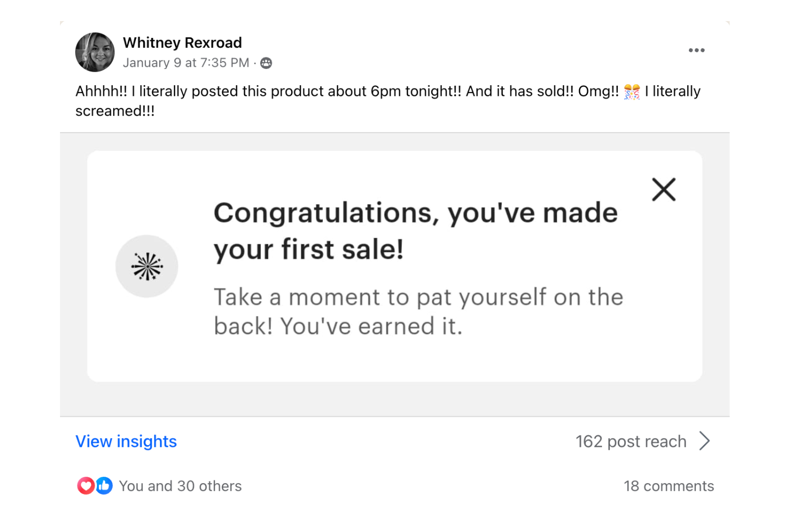Click the word 'screamed!!!' in the caption
Image resolution: width=790 pixels, height=532 pixels.
click(115, 112)
